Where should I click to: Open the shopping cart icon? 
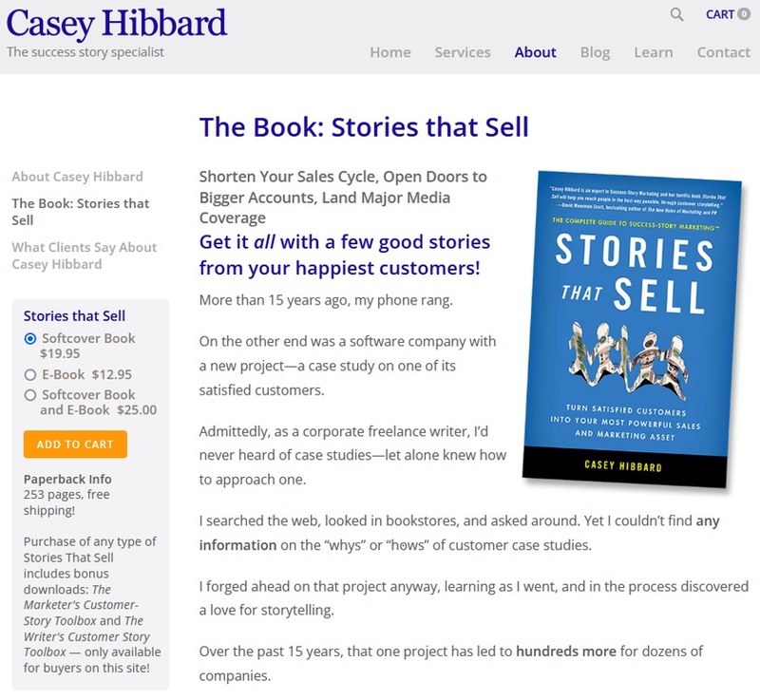pyautogui.click(x=720, y=14)
